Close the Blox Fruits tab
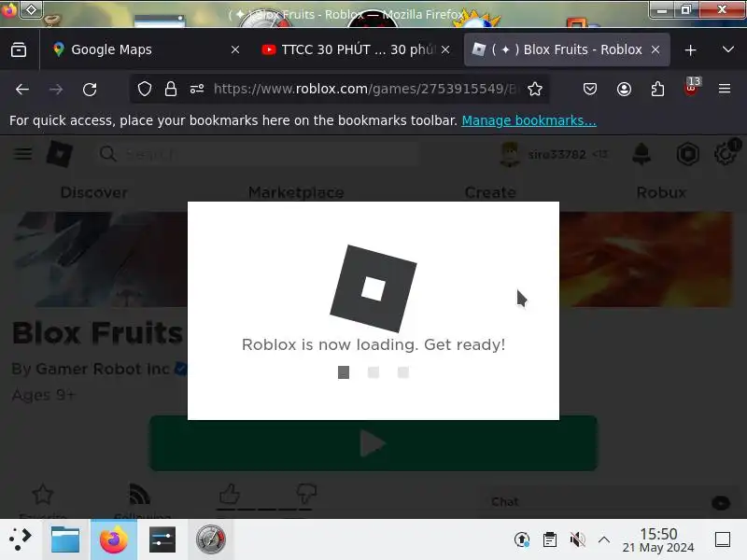 point(655,49)
